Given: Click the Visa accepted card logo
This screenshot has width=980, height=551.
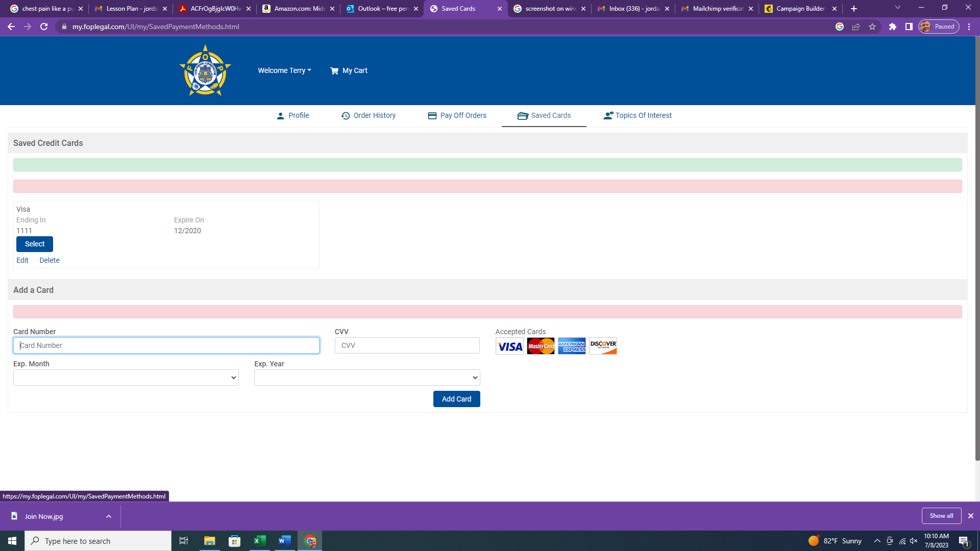Looking at the screenshot, I should coord(509,346).
